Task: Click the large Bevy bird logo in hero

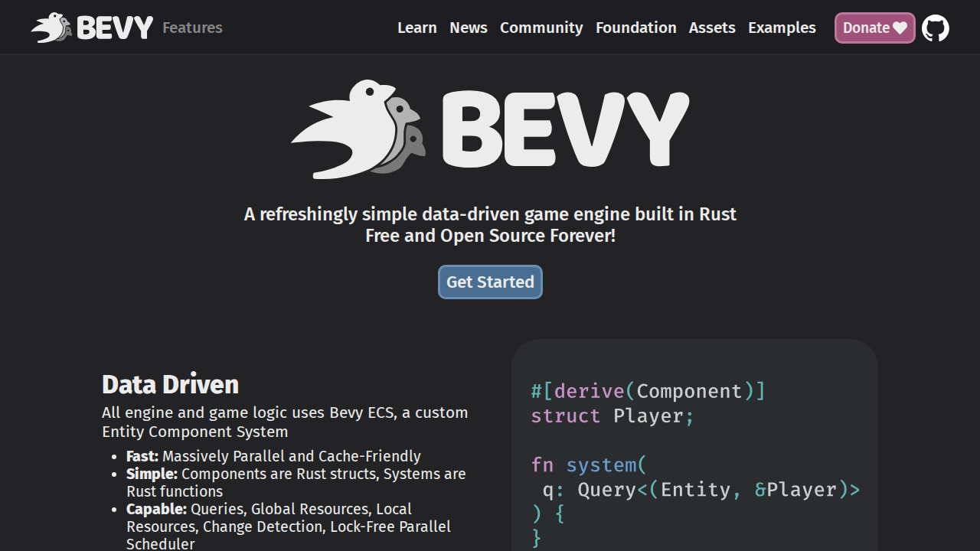Action: tap(358, 129)
